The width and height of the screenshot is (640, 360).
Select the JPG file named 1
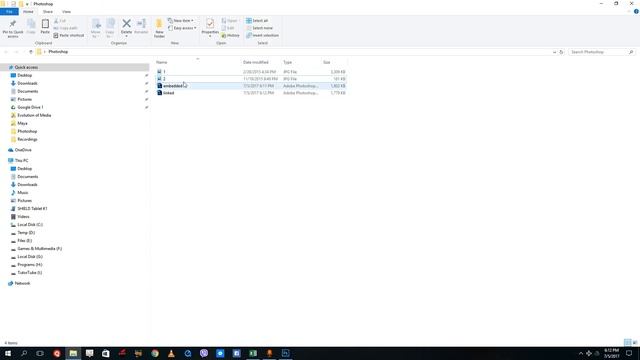tap(251, 72)
